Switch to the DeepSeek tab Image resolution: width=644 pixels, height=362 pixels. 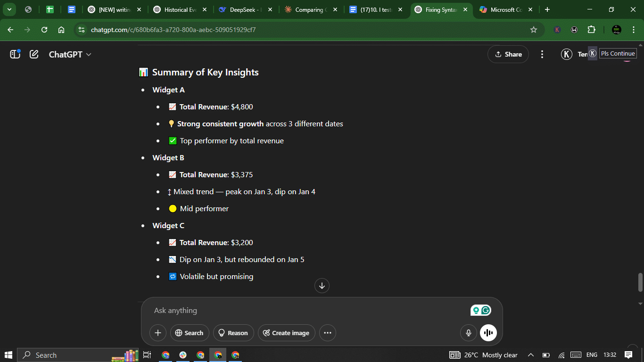[245, 9]
